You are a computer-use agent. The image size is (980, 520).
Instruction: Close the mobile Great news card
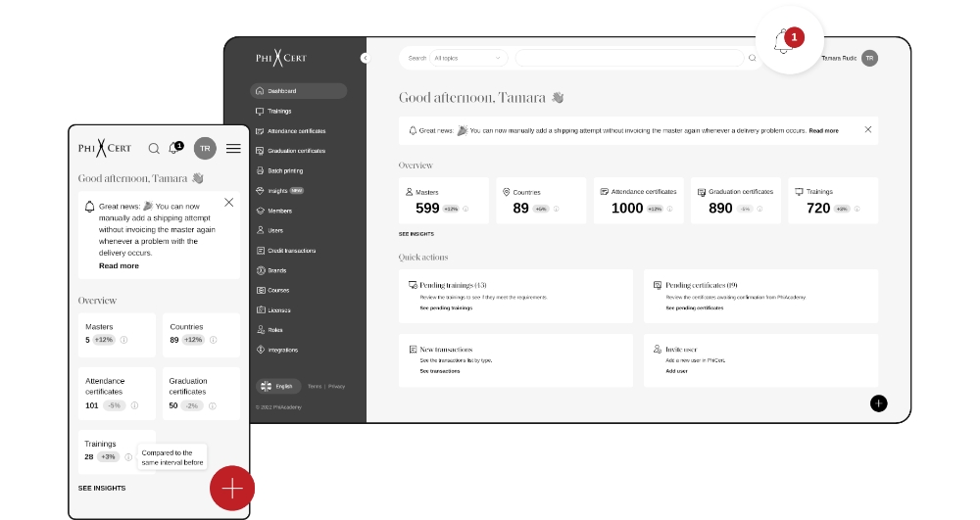click(x=228, y=203)
